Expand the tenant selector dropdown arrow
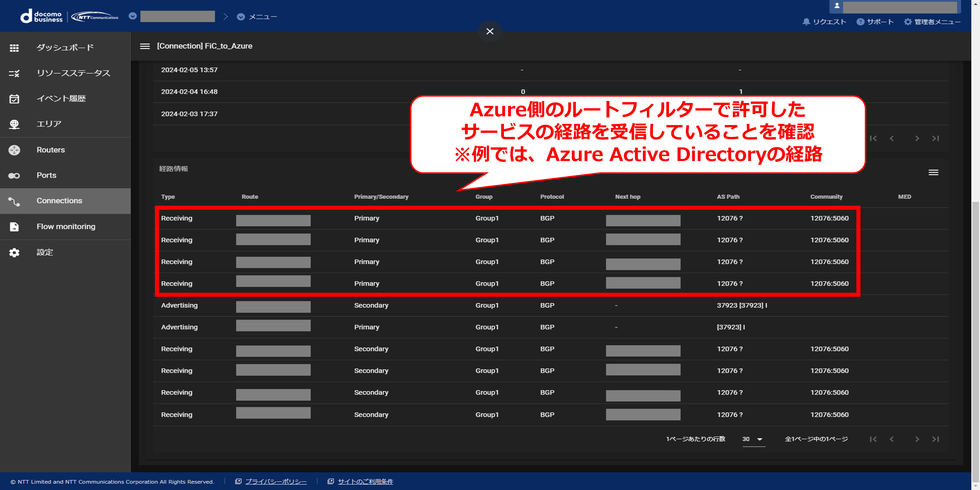 132,16
